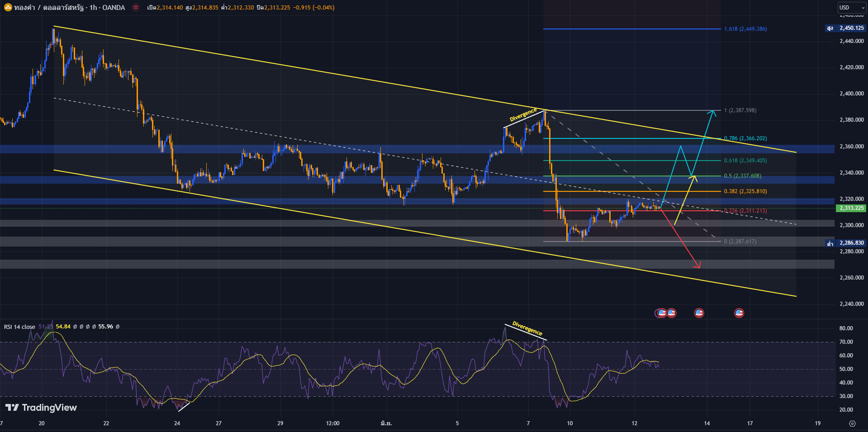Screen dimensions: 868x432
Task: Click the second US flag event icon
Action: pyautogui.click(x=672, y=313)
